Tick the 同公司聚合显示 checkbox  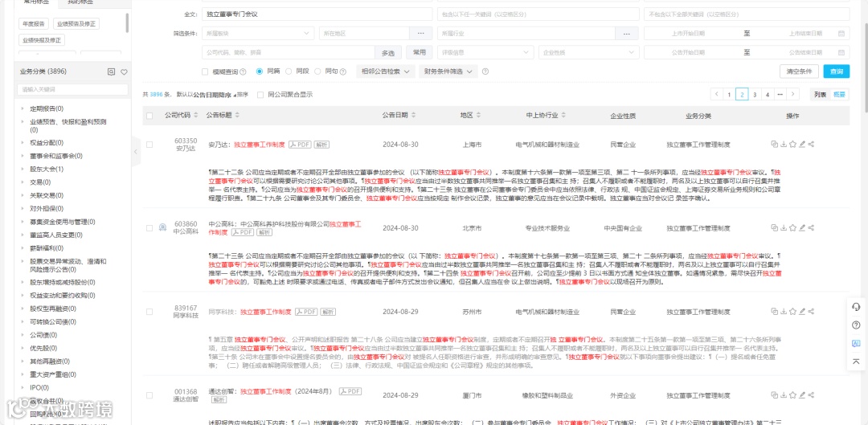click(260, 95)
